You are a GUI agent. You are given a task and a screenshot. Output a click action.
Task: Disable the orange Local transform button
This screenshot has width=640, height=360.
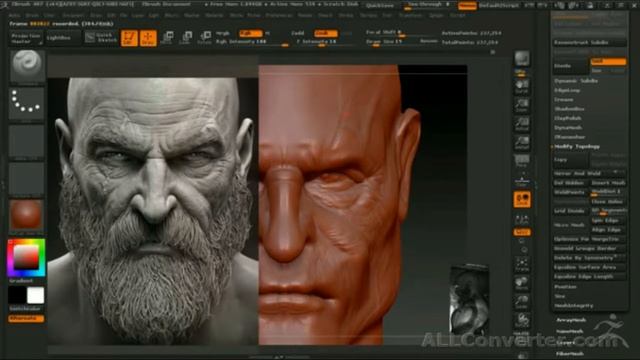click(x=522, y=200)
